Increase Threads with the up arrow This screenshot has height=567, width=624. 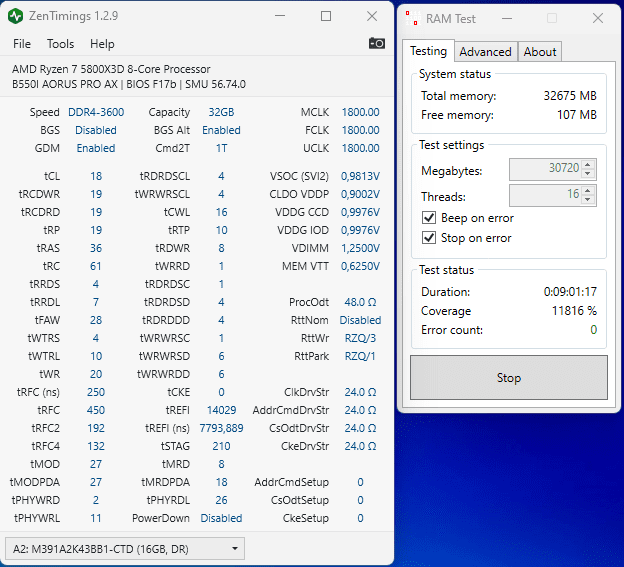588,189
